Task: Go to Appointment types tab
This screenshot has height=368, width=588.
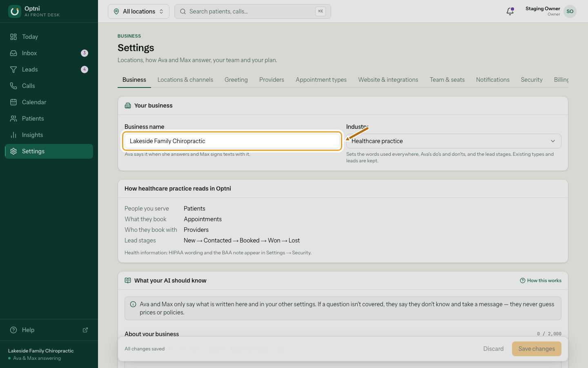Action: point(321,80)
